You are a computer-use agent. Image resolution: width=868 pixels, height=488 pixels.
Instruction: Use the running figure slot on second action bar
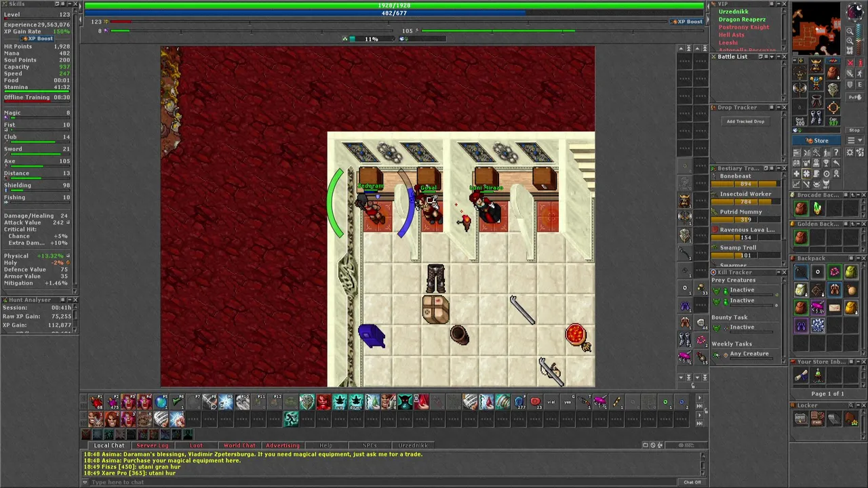[x=291, y=418]
